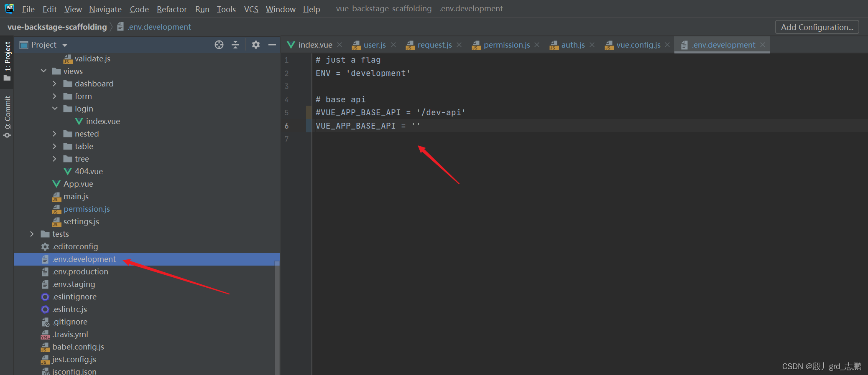The width and height of the screenshot is (868, 375).
Task: Open the Edit menu
Action: [49, 9]
